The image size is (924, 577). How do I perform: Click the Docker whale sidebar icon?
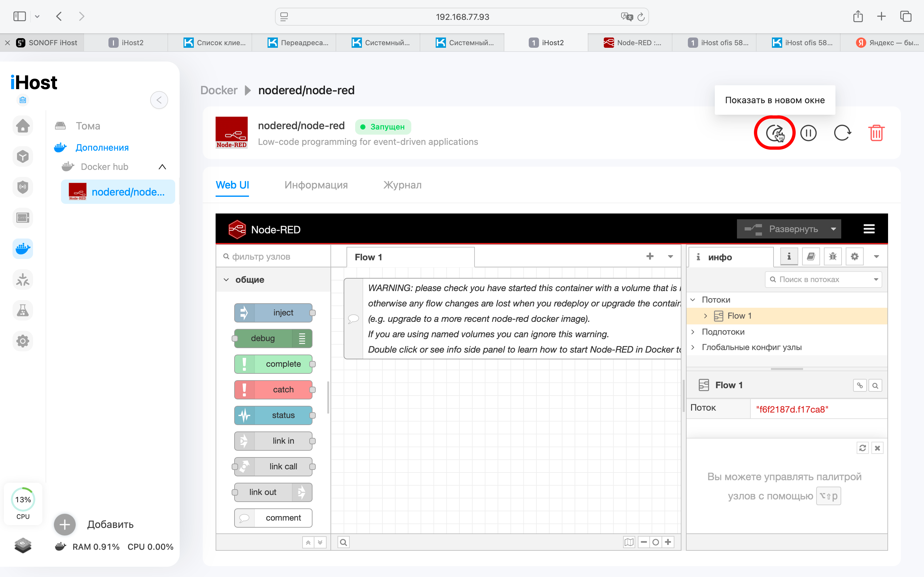point(23,249)
